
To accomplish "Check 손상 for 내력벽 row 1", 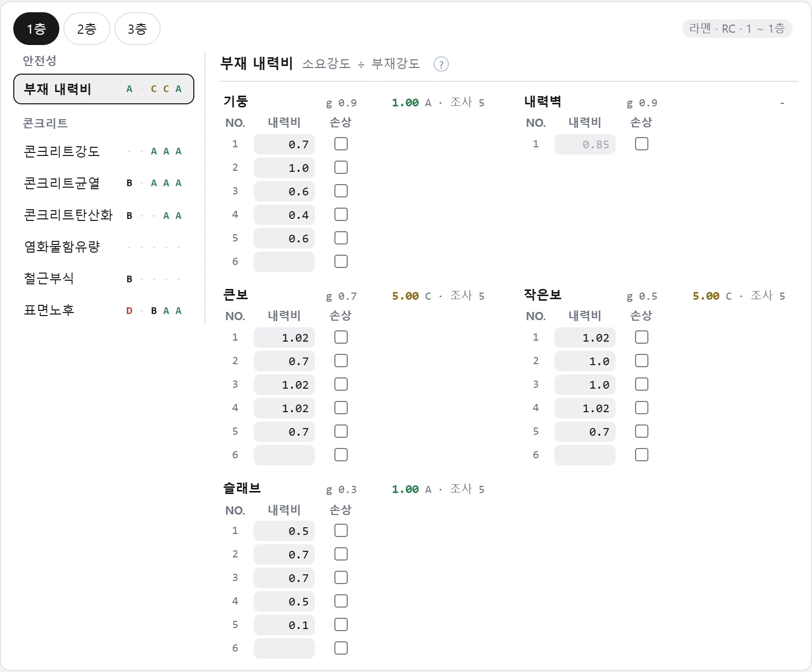I will (642, 144).
